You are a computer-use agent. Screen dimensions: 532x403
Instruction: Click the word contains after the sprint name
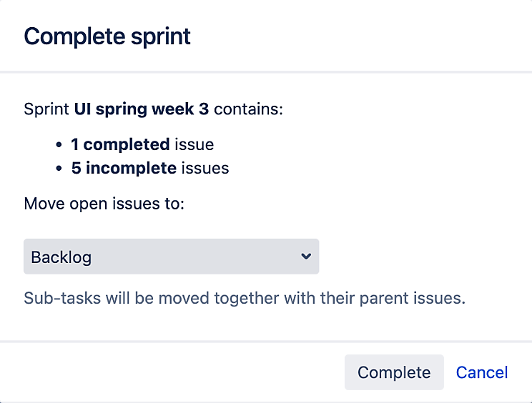coord(248,109)
